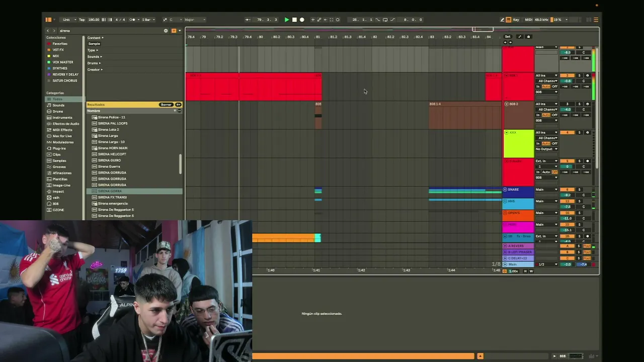Select 'SIRENA FX TRANSI' in results
The height and width of the screenshot is (362, 644).
point(112,197)
